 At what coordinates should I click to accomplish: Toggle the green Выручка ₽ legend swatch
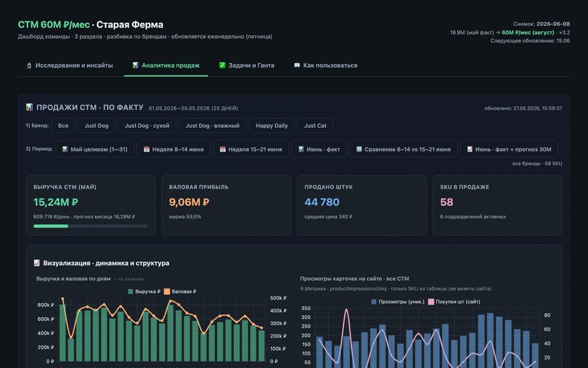coord(130,292)
